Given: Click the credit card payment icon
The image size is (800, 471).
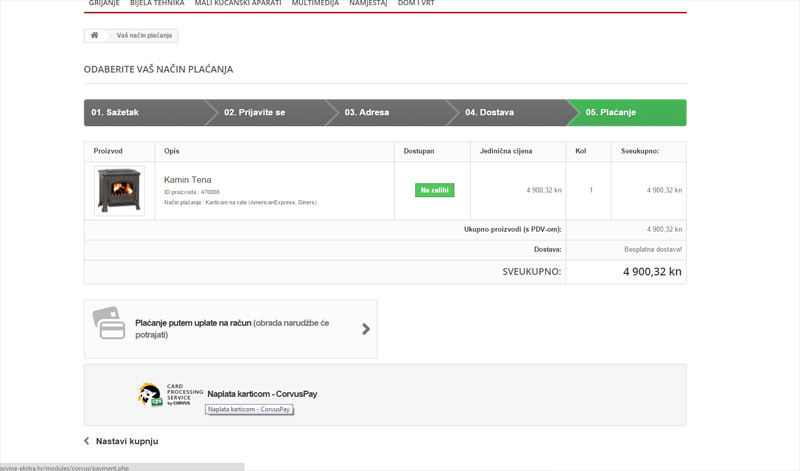Looking at the screenshot, I should click(x=109, y=324).
